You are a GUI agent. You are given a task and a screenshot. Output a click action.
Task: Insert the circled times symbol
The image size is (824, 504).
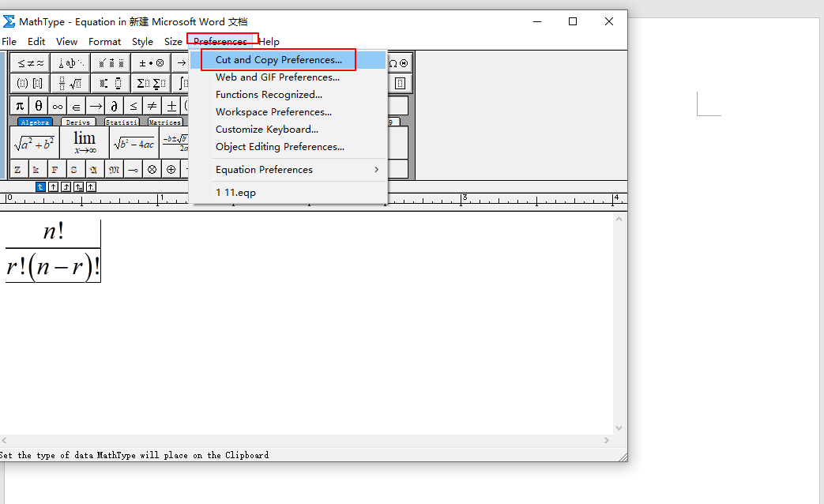click(x=152, y=169)
